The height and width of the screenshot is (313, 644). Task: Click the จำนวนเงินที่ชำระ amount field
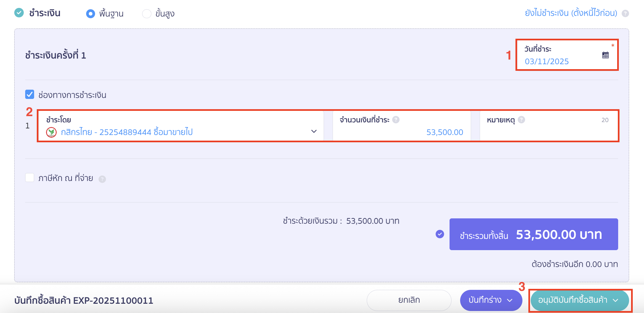[402, 132]
